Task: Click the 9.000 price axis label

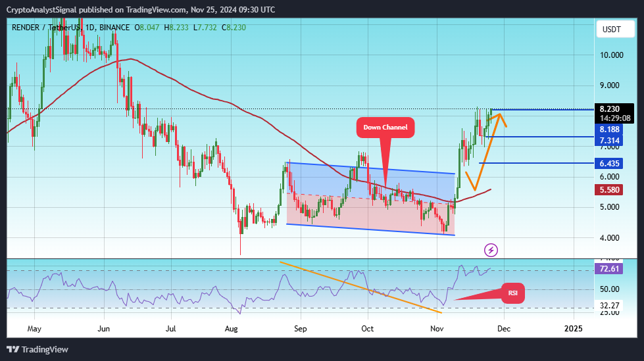Action: [610, 85]
